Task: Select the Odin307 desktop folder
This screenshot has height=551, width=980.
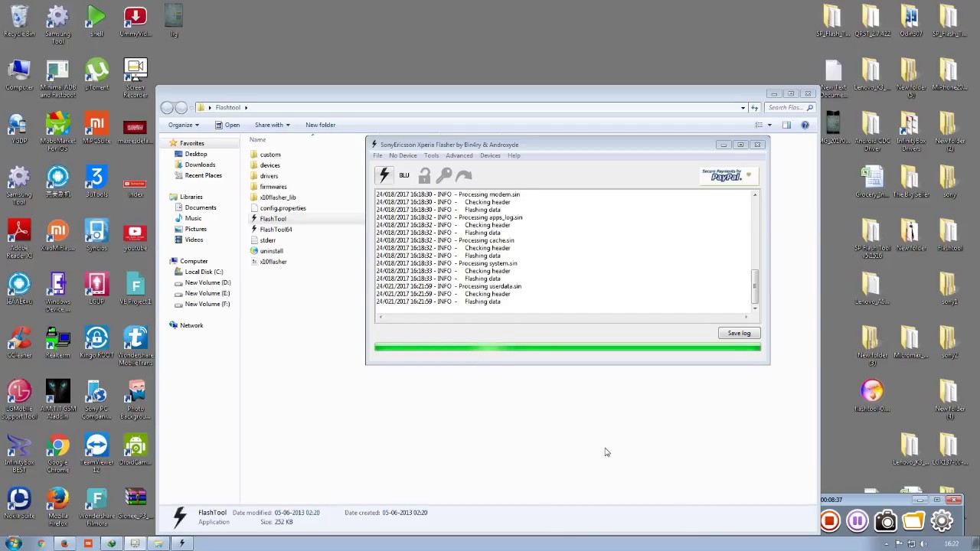Action: point(910,21)
